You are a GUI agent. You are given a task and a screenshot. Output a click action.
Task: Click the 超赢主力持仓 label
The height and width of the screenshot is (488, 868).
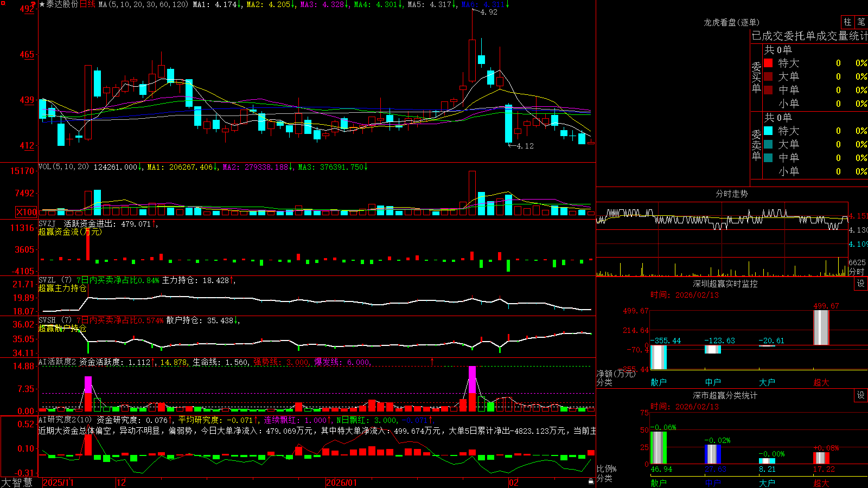pyautogui.click(x=62, y=288)
